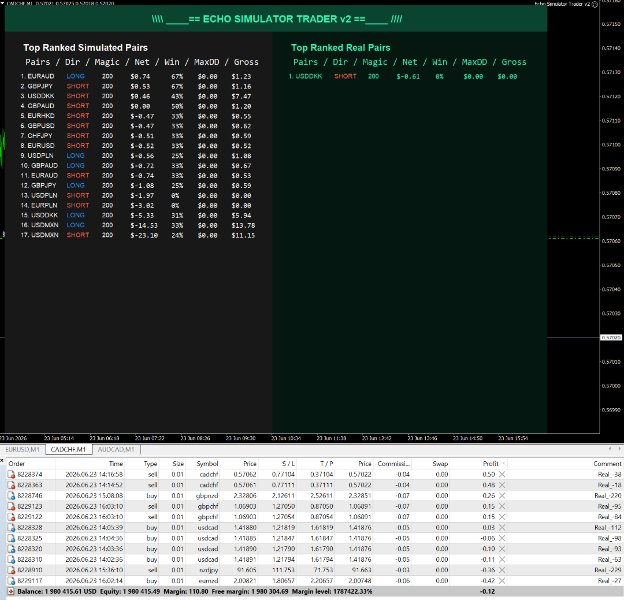Close gbpchf order 8229122 with its X

502,517
